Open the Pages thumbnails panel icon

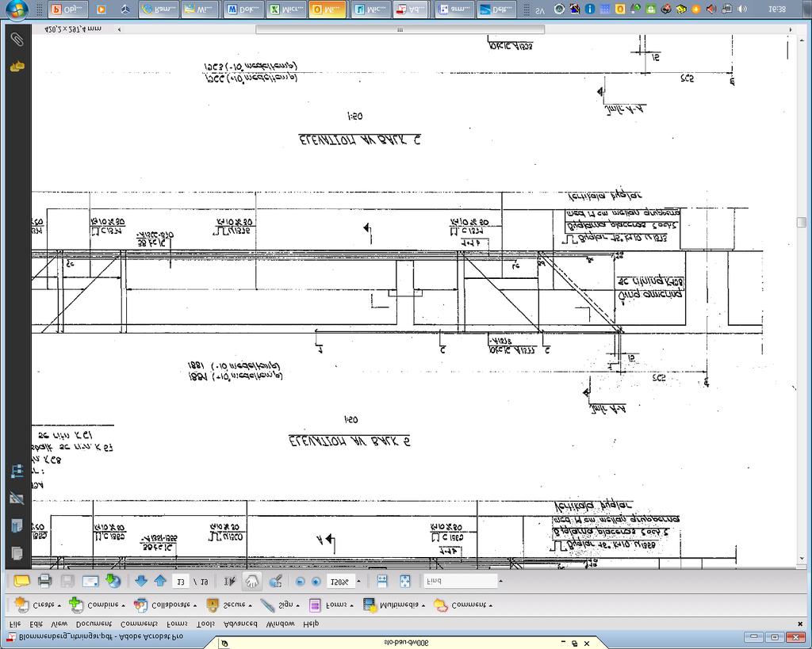pos(17,553)
